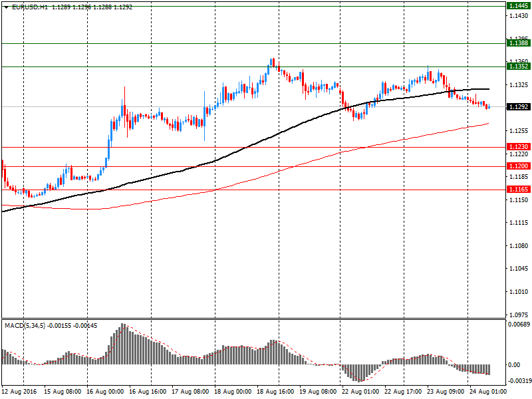Select the green horizontal line at 1.1388

[x=254, y=43]
